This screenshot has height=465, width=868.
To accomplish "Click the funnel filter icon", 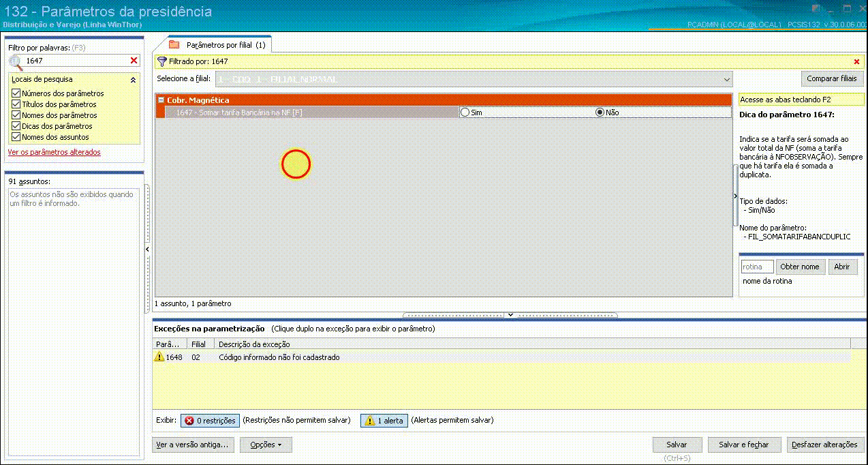I will (161, 61).
